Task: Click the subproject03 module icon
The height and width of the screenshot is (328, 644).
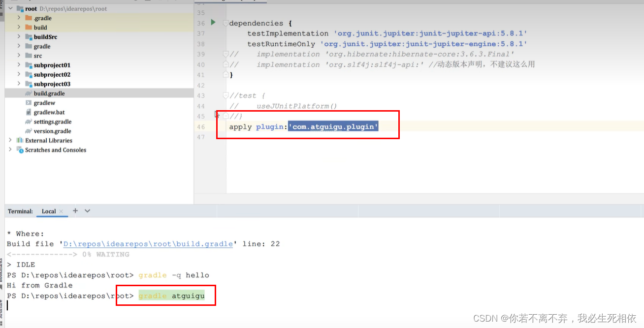Action: pos(29,84)
